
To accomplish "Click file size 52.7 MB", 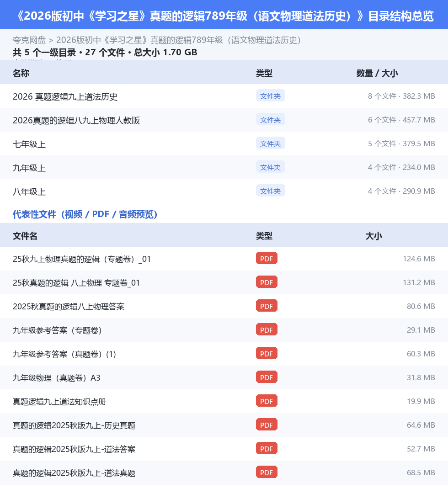I will pos(421,449).
